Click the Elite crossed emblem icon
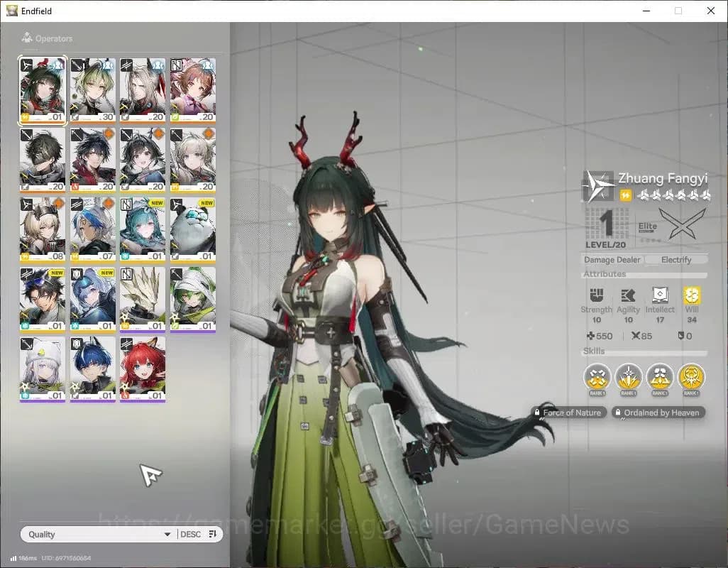This screenshot has height=568, width=728. click(682, 224)
